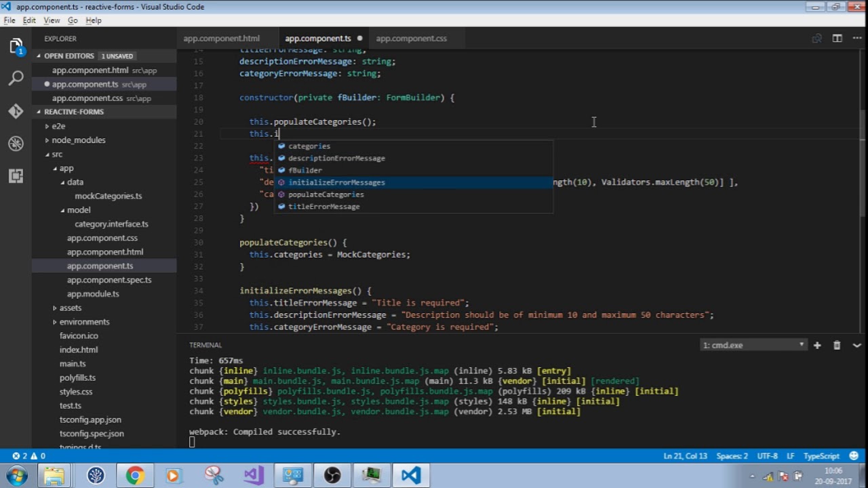868x488 pixels.
Task: Open the media player taskbar icon
Action: coord(173,476)
